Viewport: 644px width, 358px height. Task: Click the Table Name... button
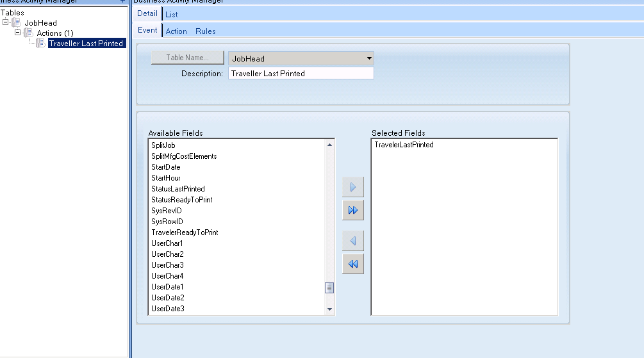187,58
